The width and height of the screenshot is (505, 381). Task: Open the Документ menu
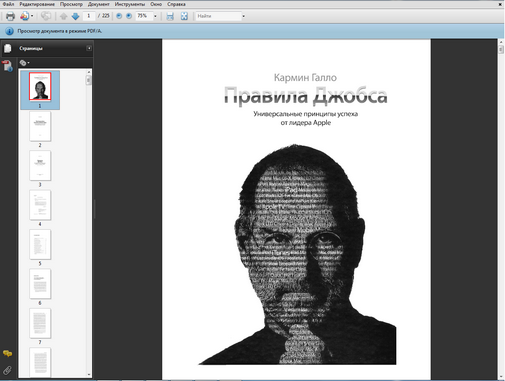coord(98,4)
